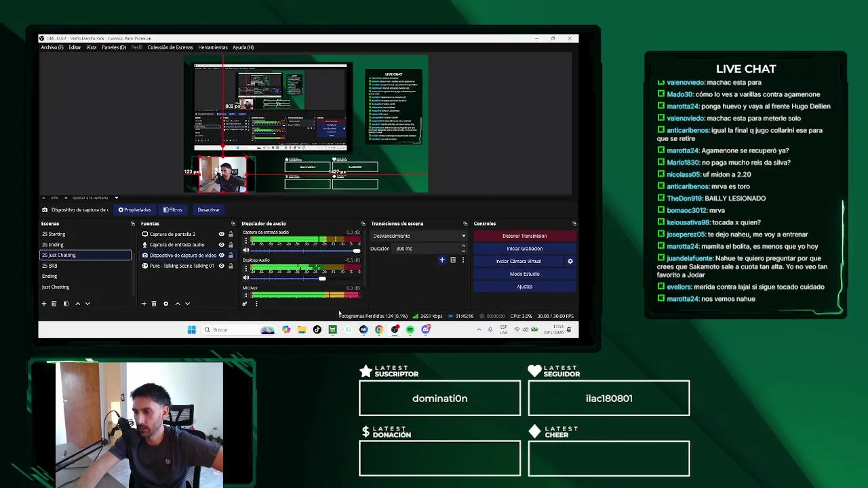Open the Vista menu
This screenshot has width=868, height=488.
pos(92,47)
